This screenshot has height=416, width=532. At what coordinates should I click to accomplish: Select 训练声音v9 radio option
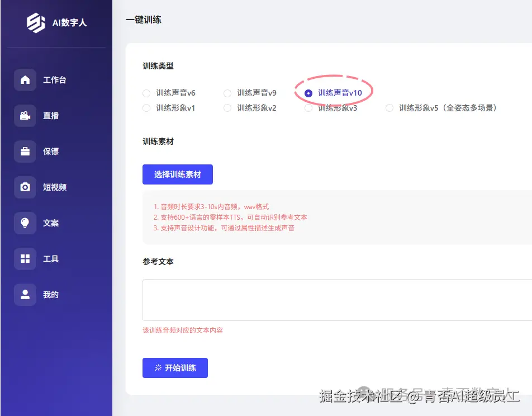click(x=227, y=93)
